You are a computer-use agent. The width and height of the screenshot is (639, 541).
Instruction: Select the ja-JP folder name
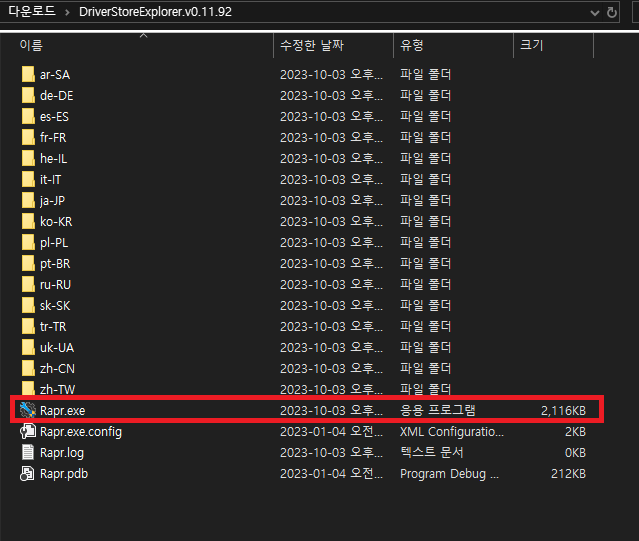point(52,201)
